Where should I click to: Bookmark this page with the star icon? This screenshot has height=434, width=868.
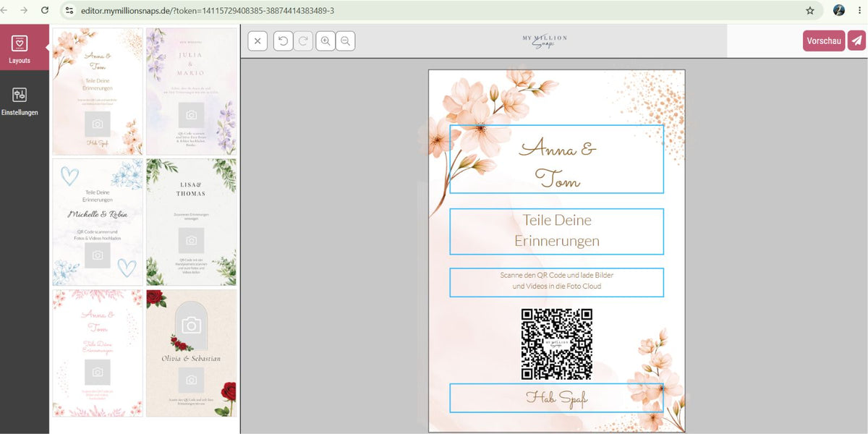click(810, 11)
